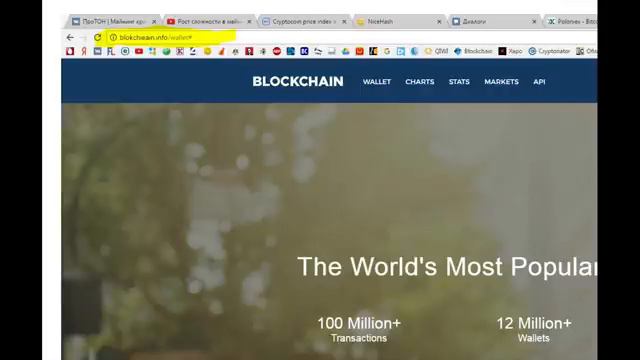Open the dark blue 'K' bookmark icon
Image resolution: width=640 pixels, height=360 pixels.
(x=304, y=51)
